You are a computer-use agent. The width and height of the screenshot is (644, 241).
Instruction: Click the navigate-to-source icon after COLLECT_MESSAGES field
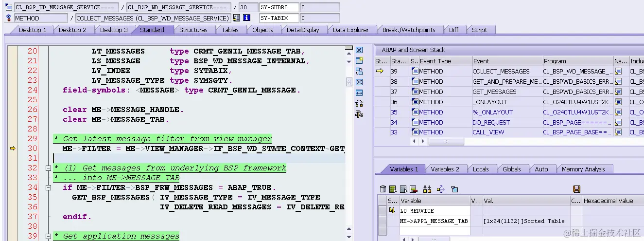[x=237, y=18]
